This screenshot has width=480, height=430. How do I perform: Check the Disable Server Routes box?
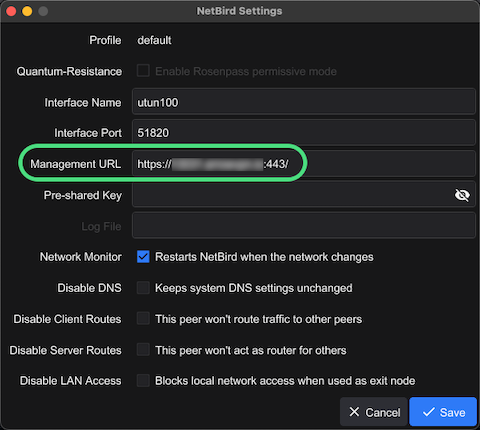(x=143, y=350)
